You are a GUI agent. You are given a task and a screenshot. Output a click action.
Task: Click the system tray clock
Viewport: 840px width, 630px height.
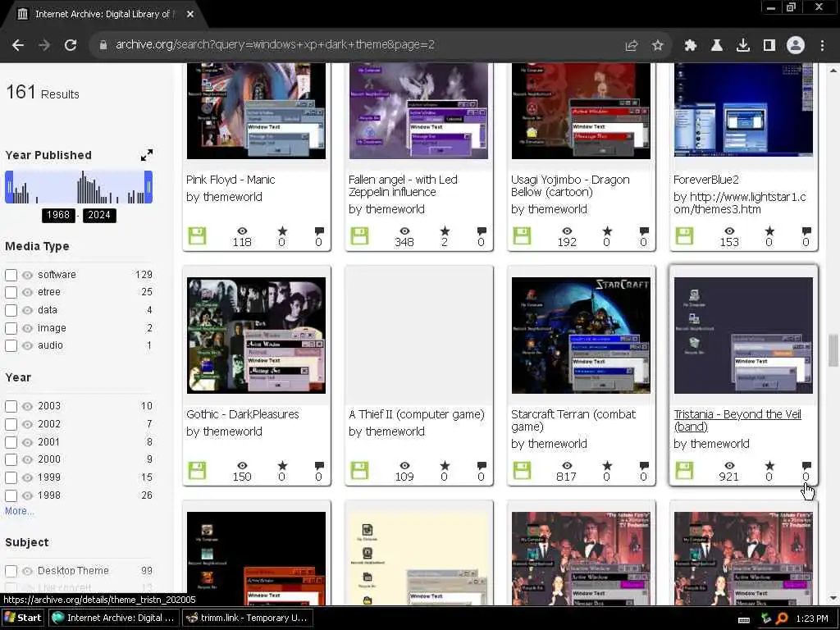coord(811,619)
